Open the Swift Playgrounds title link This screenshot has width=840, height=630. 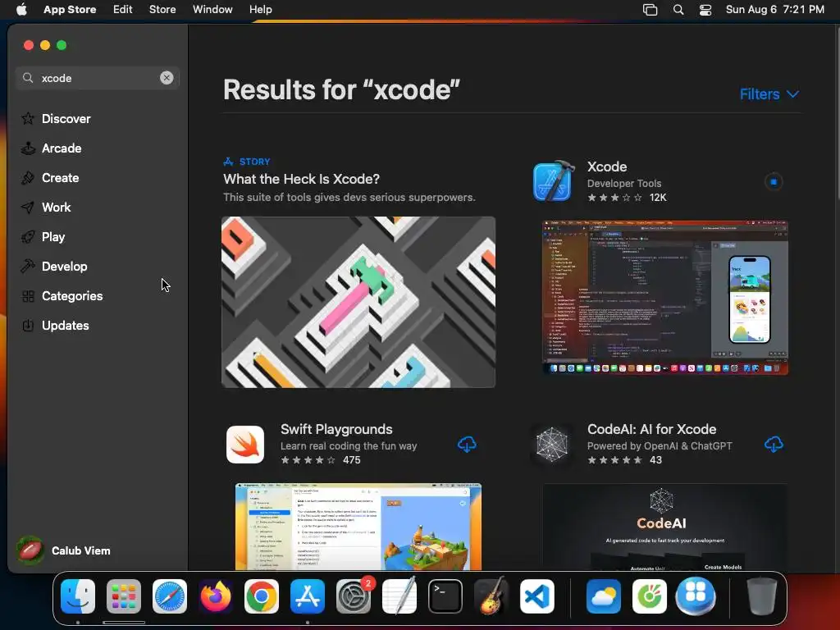(x=336, y=429)
